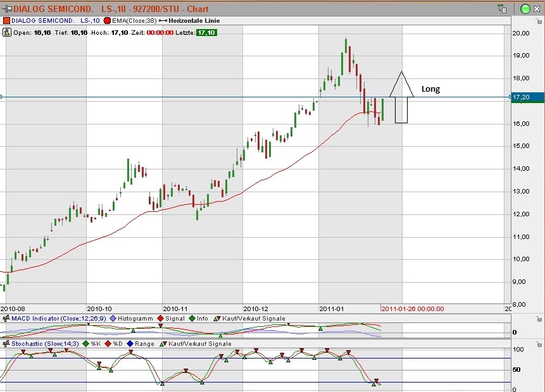Click the Stochastic indicator chart icon
This screenshot has width=545, height=392.
(x=6, y=344)
